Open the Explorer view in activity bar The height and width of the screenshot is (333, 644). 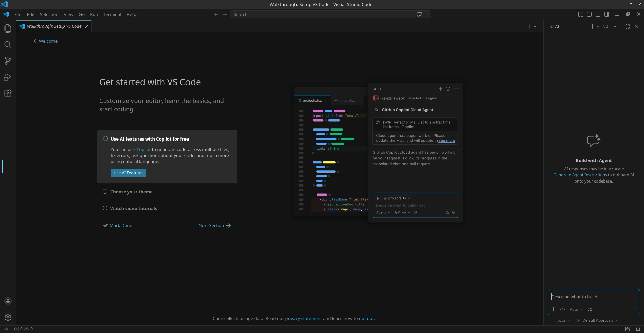tap(8, 29)
